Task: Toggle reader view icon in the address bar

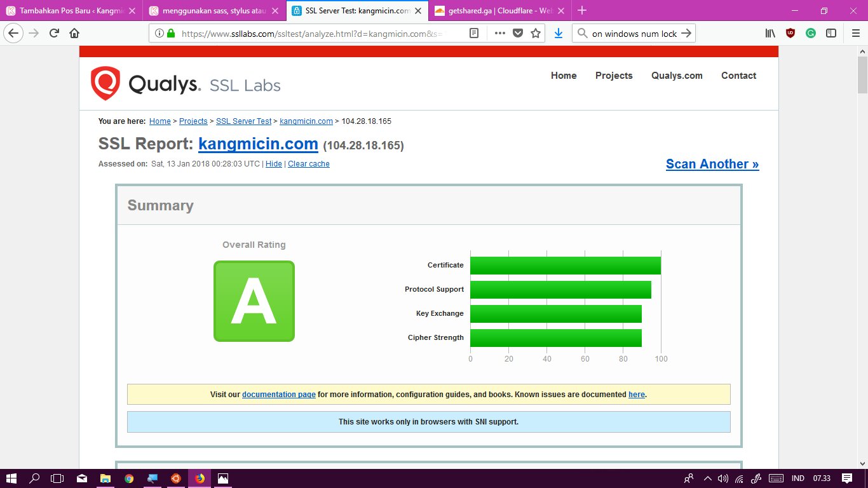Action: click(474, 34)
